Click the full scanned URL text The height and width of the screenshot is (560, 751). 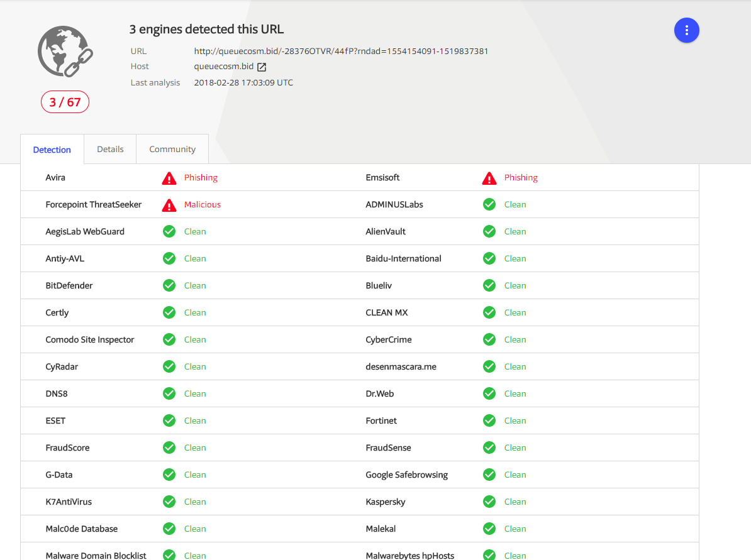click(x=341, y=52)
